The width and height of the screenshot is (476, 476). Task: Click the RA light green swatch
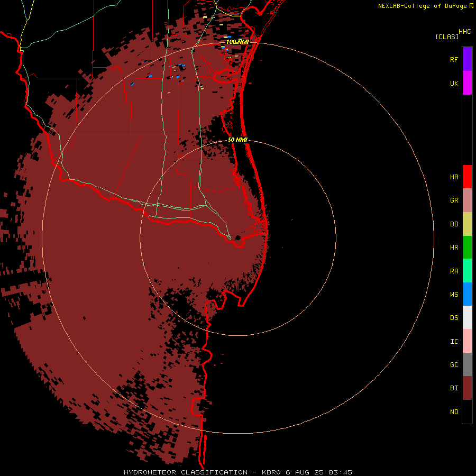pyautogui.click(x=467, y=271)
